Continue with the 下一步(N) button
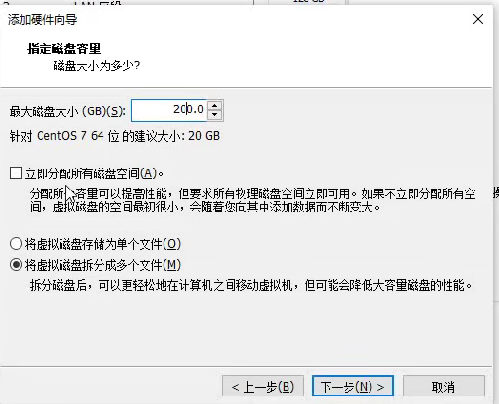The height and width of the screenshot is (404, 499). pyautogui.click(x=353, y=386)
